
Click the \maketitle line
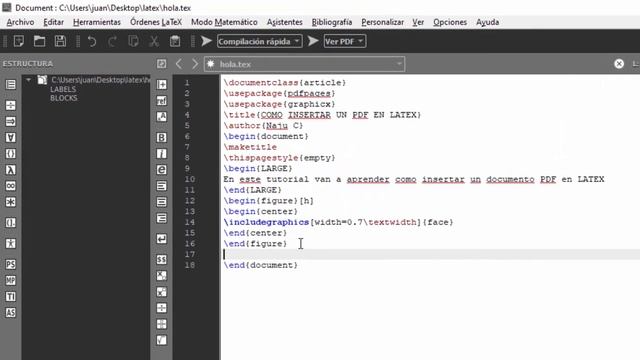tap(250, 147)
